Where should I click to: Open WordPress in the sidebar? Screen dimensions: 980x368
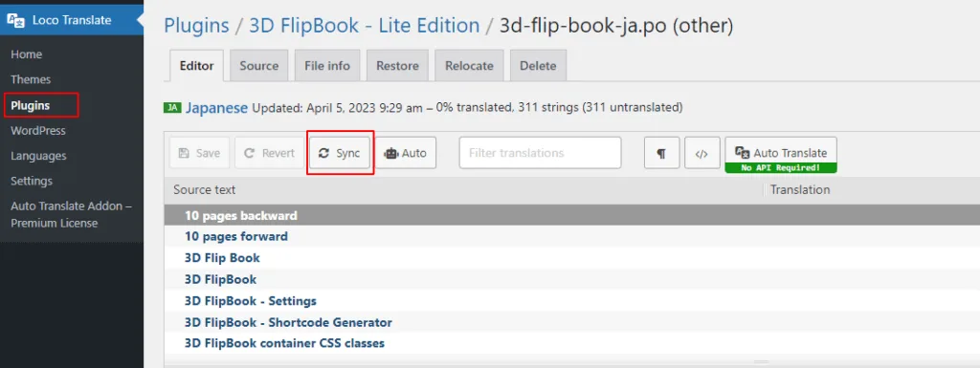38,131
